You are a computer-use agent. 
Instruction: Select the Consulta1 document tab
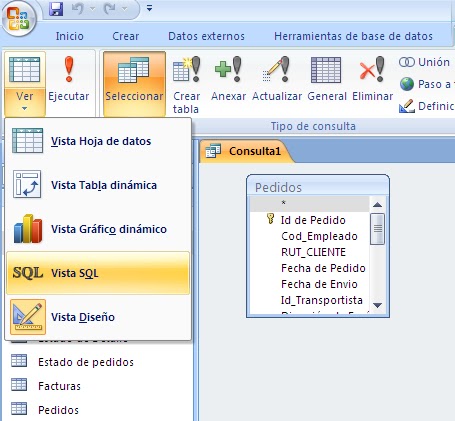246,151
